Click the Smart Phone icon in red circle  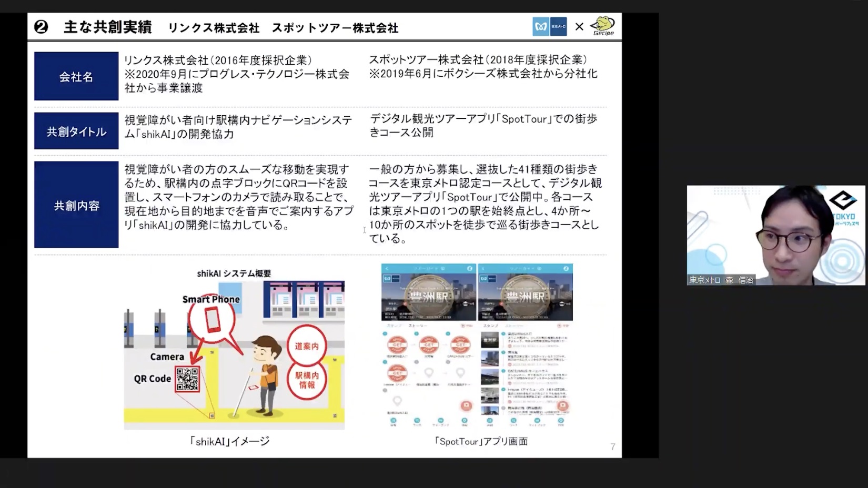[x=212, y=320]
